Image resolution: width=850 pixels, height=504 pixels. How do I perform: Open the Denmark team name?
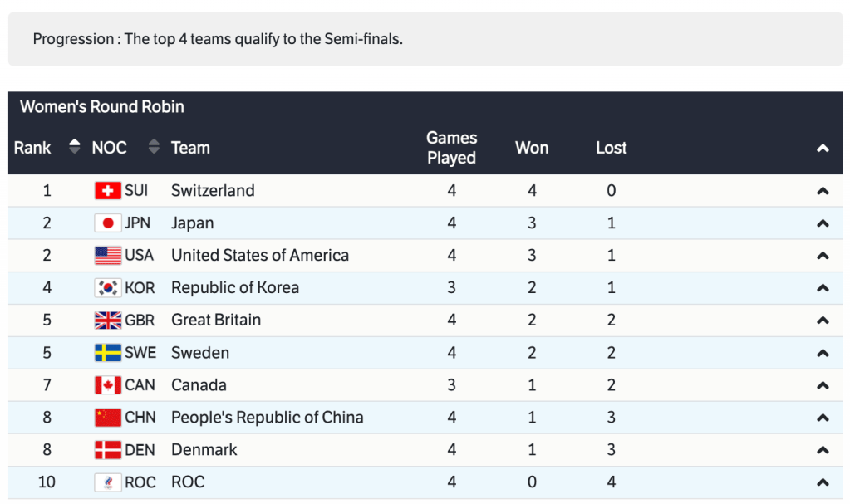204,450
